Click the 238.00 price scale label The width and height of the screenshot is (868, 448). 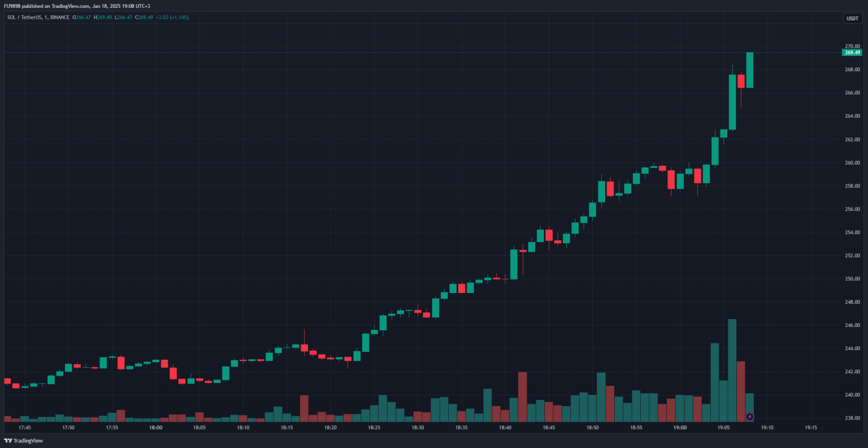click(852, 418)
